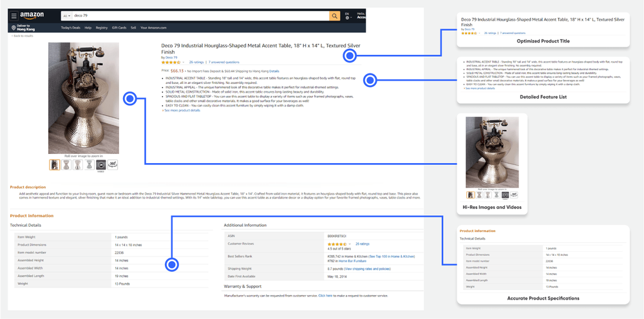The width and height of the screenshot is (644, 319).
Task: Open Gift Cards in the nav bar
Action: click(119, 28)
